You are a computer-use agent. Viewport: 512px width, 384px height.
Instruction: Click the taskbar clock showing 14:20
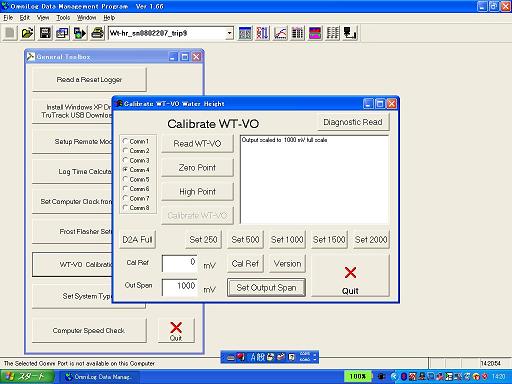(499, 377)
